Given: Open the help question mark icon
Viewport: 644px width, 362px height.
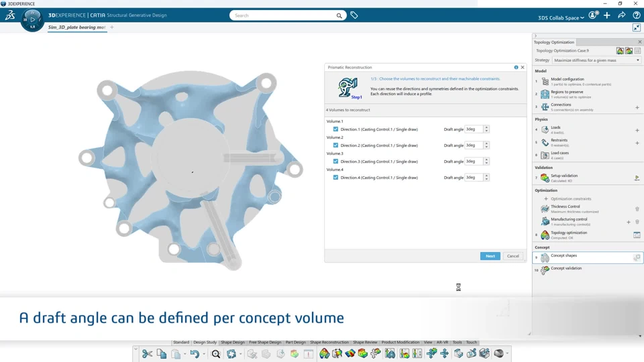Looking at the screenshot, I should click(x=637, y=15).
